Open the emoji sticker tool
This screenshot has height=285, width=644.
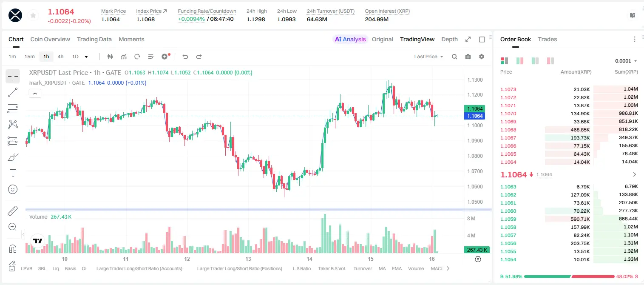13,189
